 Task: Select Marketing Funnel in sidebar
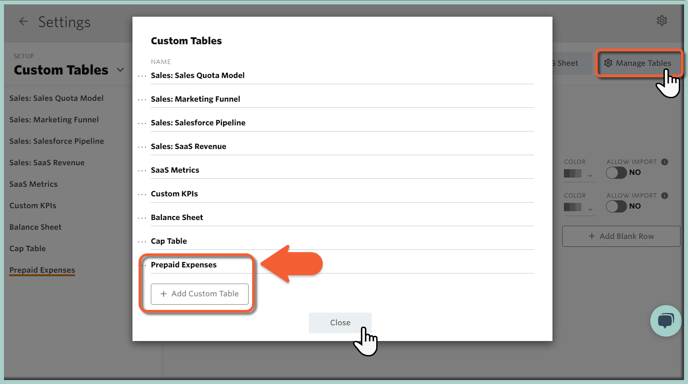(54, 120)
